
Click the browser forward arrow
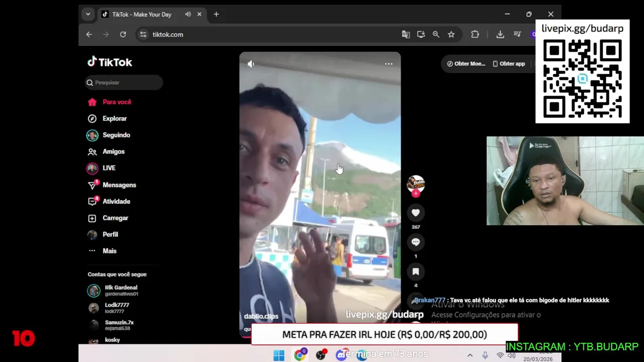pos(106,34)
